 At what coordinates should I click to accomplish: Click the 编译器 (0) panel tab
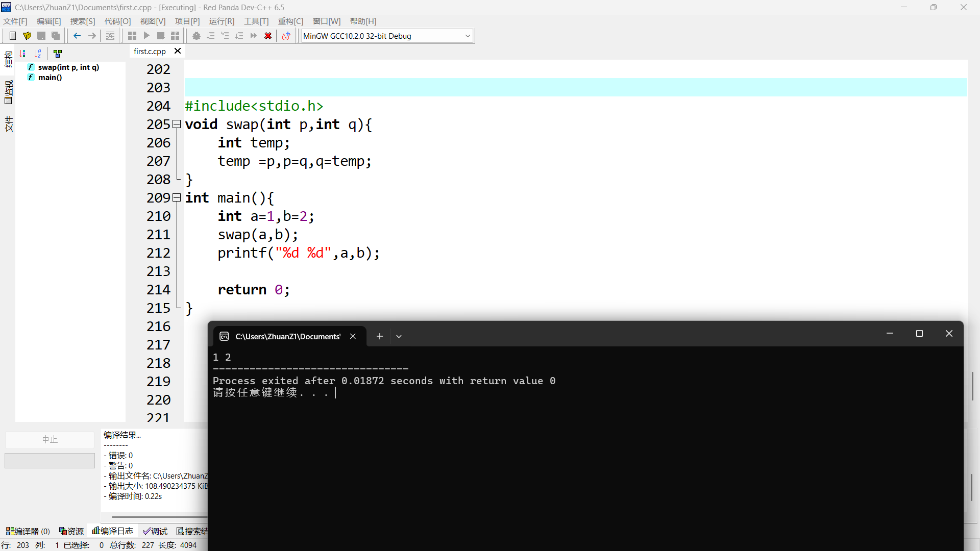(x=28, y=531)
